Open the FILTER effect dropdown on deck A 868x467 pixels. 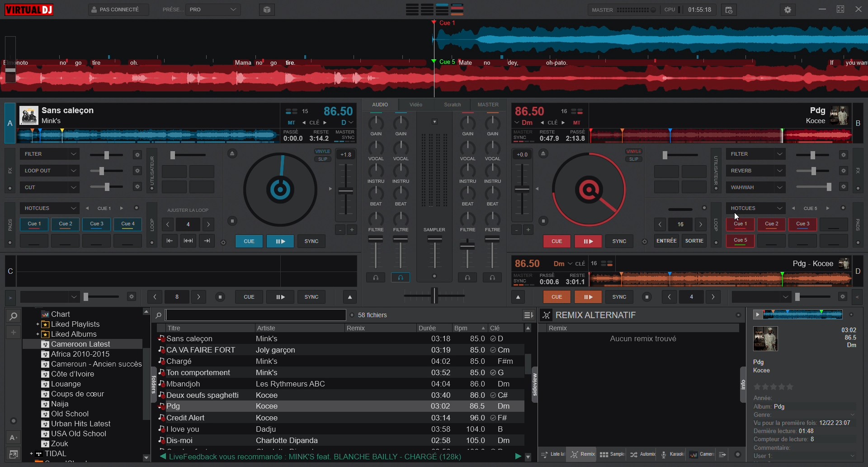point(50,154)
